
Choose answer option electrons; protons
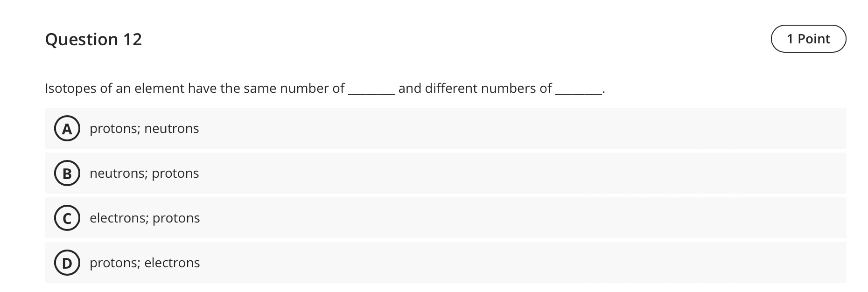click(x=145, y=218)
